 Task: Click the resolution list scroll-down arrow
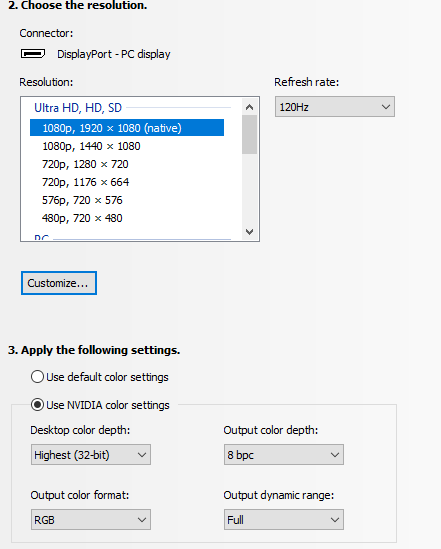click(x=250, y=231)
